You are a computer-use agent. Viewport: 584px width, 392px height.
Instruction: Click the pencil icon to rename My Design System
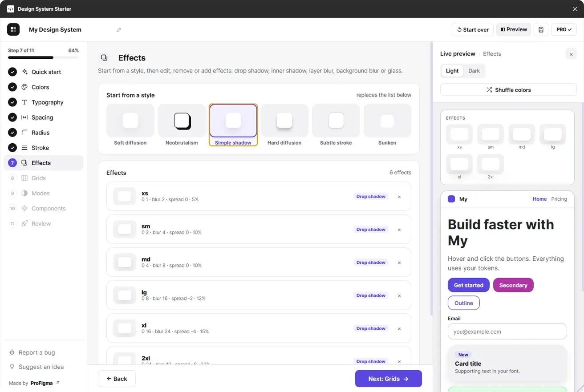tap(119, 30)
